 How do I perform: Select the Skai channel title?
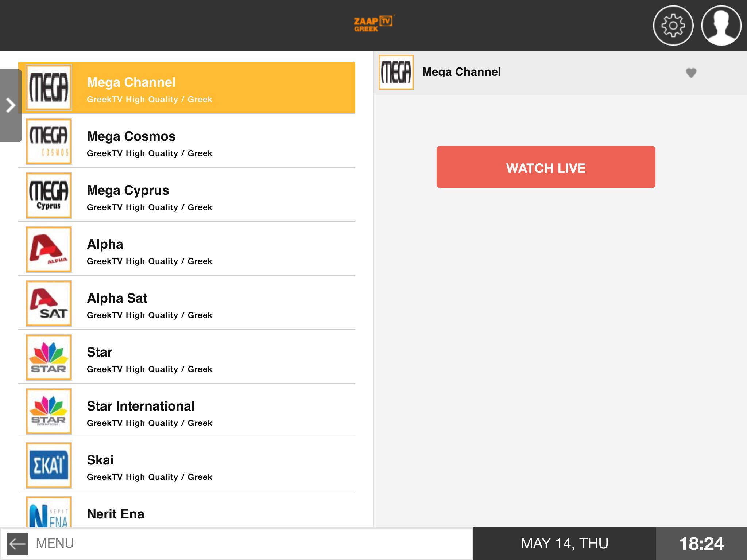point(100,460)
